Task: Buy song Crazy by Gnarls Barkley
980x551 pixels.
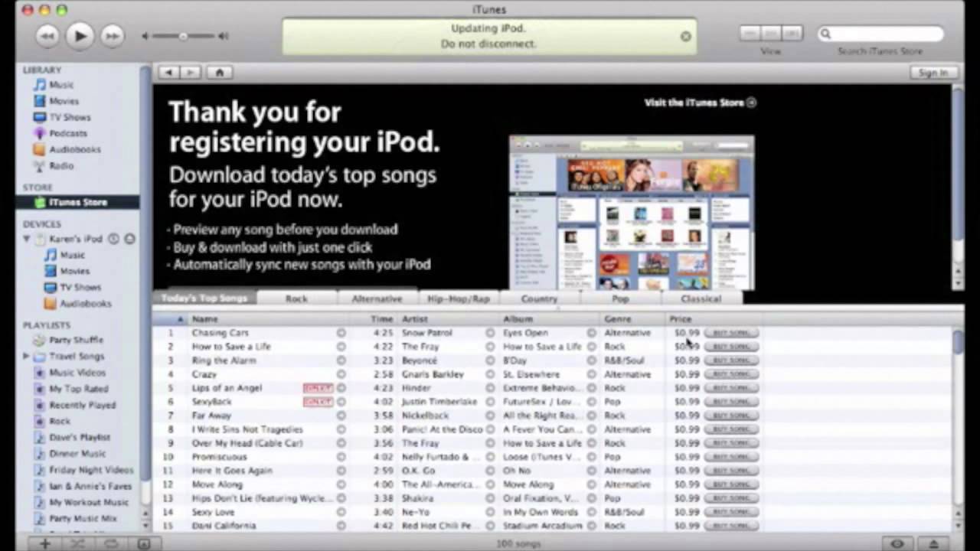Action: point(731,374)
